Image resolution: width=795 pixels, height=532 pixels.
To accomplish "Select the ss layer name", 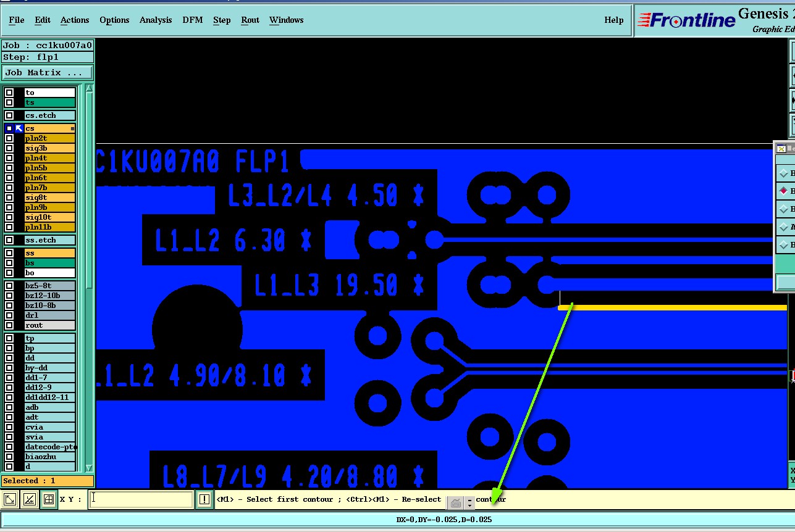I will pos(49,253).
